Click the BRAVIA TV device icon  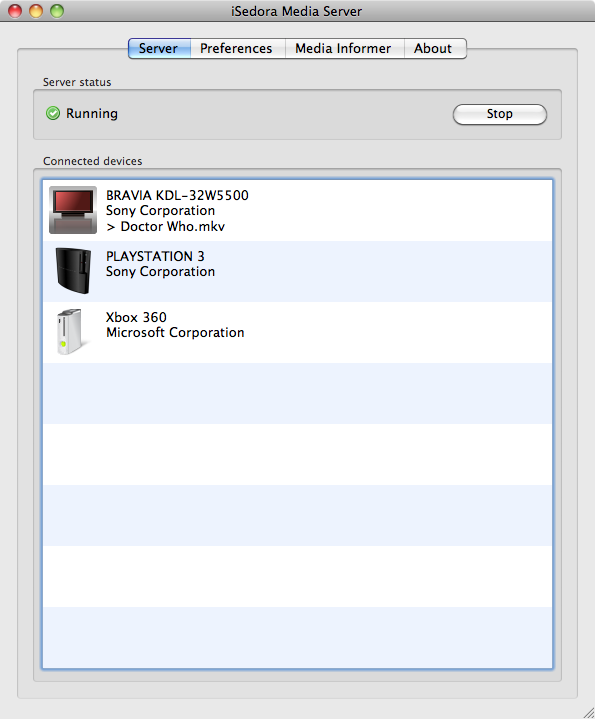(73, 210)
